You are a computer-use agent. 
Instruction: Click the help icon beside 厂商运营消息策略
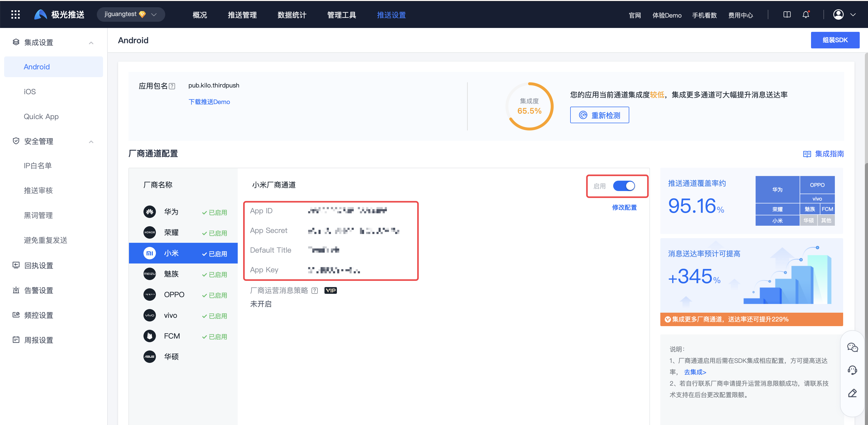314,291
